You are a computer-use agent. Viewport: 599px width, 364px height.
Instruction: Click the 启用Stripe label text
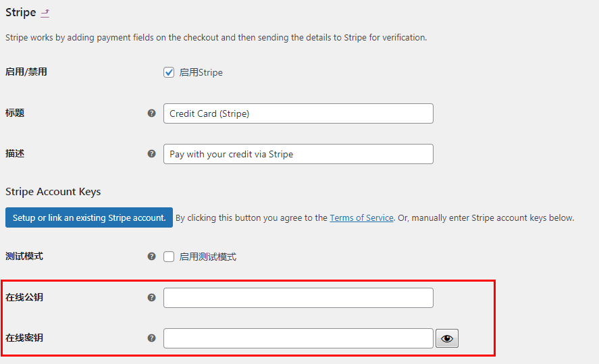click(201, 72)
